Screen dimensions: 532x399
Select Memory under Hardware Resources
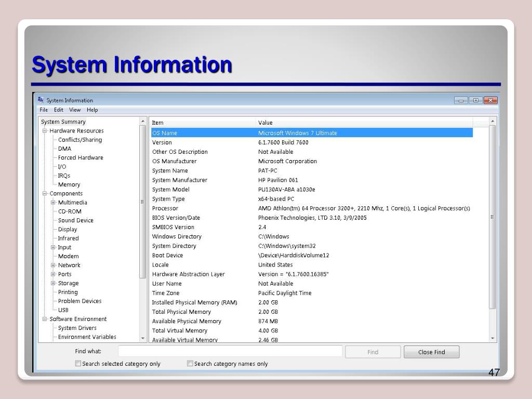(x=69, y=184)
